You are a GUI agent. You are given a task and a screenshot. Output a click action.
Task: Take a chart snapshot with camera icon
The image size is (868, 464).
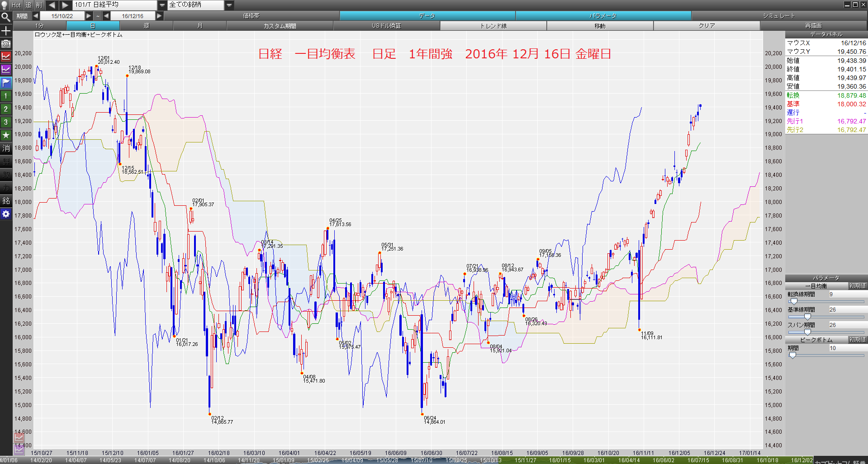point(6,44)
